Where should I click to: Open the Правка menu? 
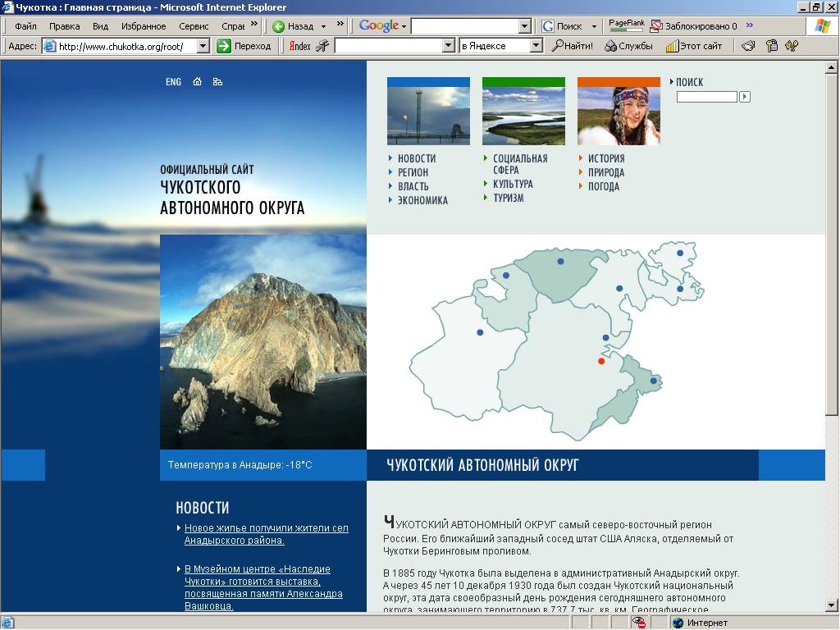64,26
